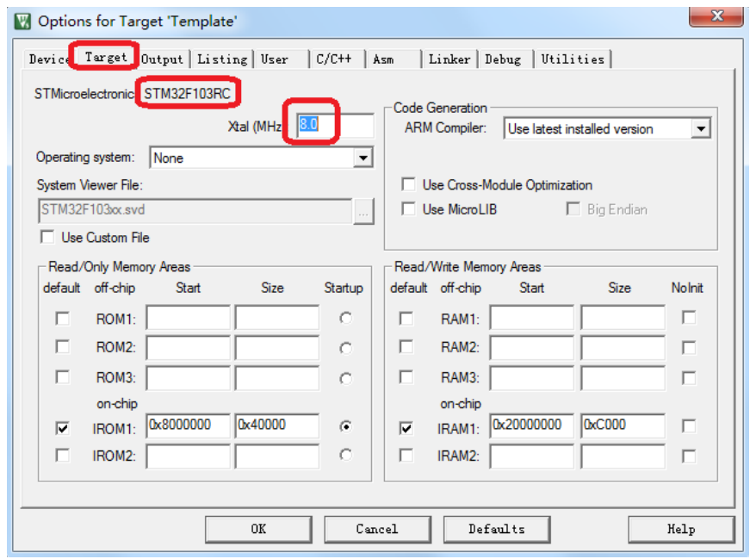This screenshot has height=559, width=756.
Task: Enable NoInit for IRAM1
Action: coord(689,426)
